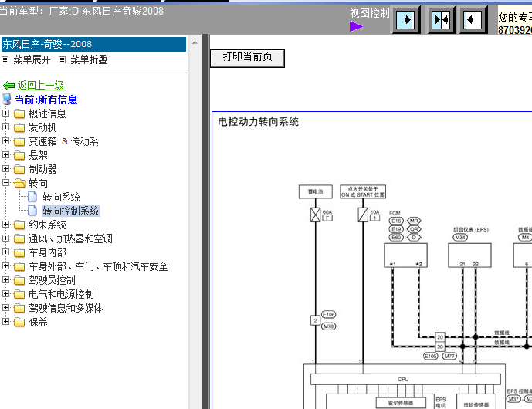Click the 转向控制系统 document icon
Image resolution: width=532 pixels, height=409 pixels.
[x=32, y=211]
